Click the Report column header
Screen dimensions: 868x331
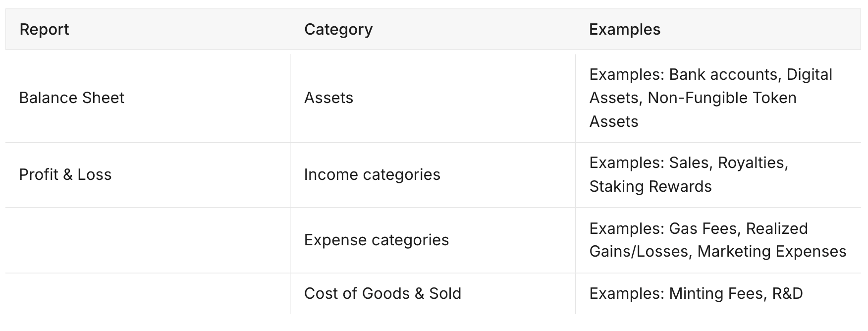[x=44, y=30]
